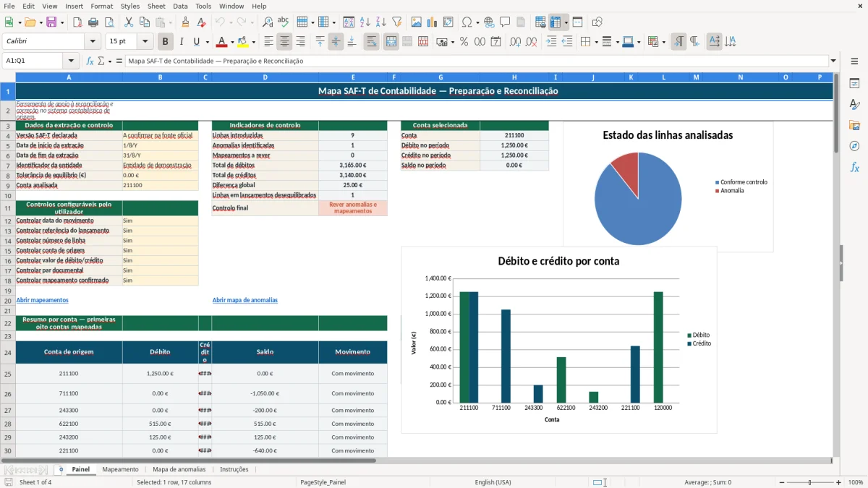Screen dimensions: 868x488
Task: Sort descending with the Z-A icon
Action: click(380, 22)
